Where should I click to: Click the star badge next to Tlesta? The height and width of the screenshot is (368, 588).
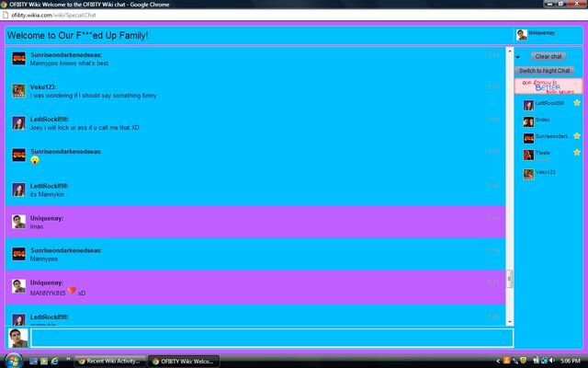click(x=577, y=152)
